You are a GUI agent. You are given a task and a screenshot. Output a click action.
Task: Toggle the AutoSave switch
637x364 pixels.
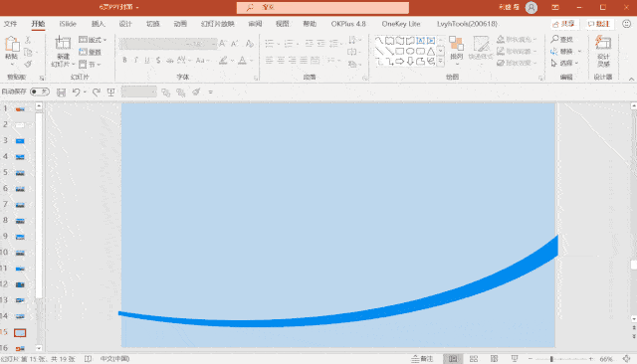pos(40,91)
